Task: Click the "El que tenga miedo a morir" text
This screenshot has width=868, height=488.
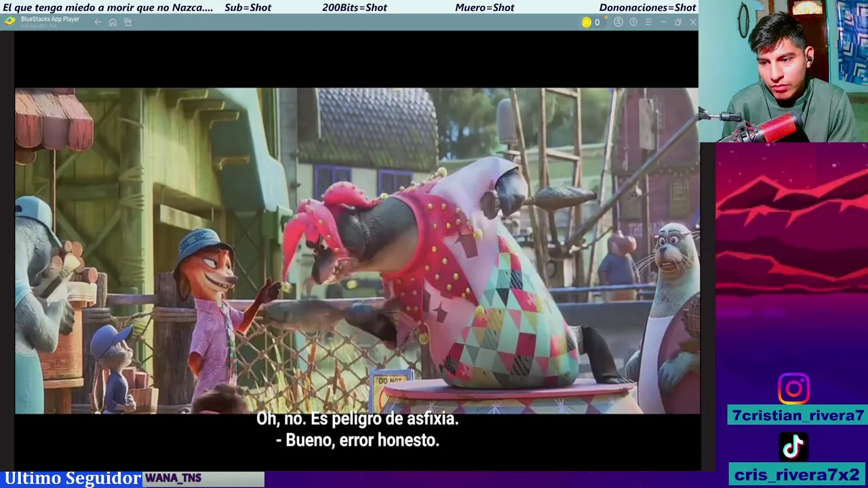Action: (x=67, y=7)
